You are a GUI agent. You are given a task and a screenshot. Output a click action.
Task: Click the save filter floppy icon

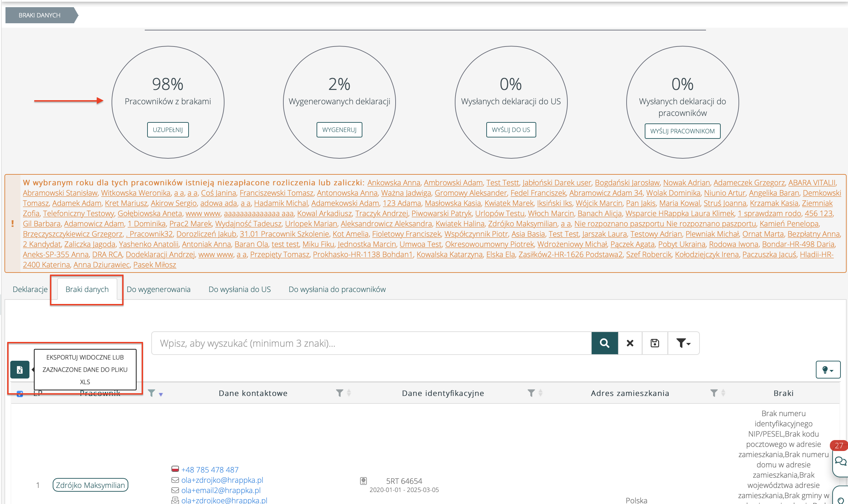(655, 343)
